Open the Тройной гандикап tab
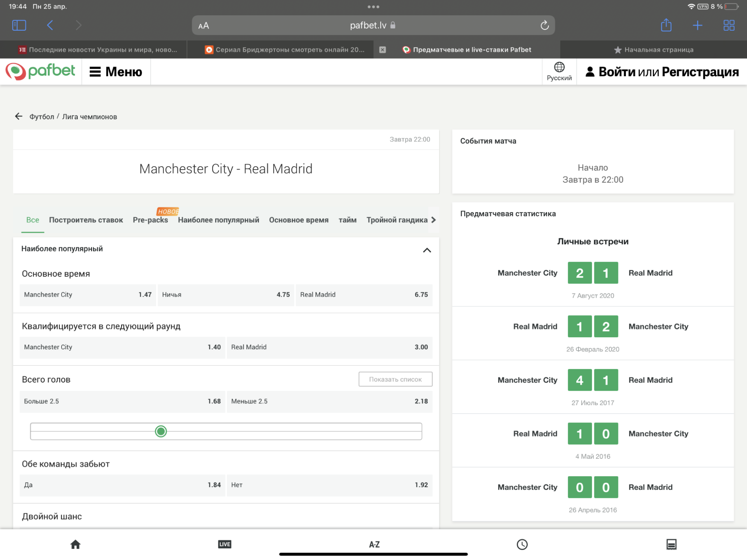 [x=397, y=220]
